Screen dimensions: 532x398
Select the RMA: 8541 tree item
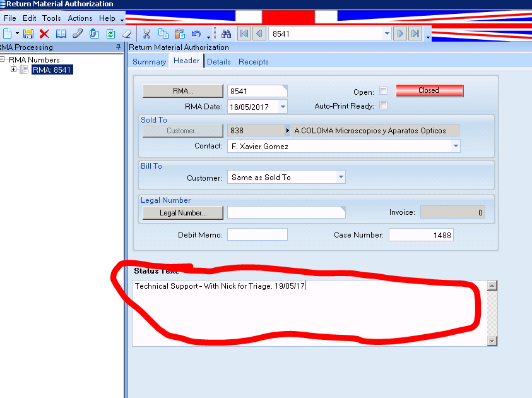(x=52, y=69)
